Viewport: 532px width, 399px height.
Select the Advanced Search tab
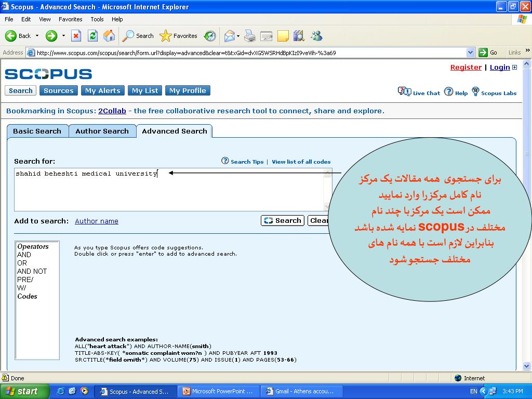175,131
